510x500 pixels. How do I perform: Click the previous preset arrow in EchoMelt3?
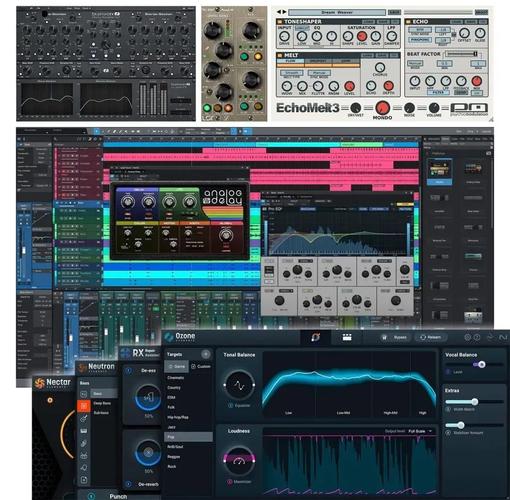pyautogui.click(x=279, y=12)
